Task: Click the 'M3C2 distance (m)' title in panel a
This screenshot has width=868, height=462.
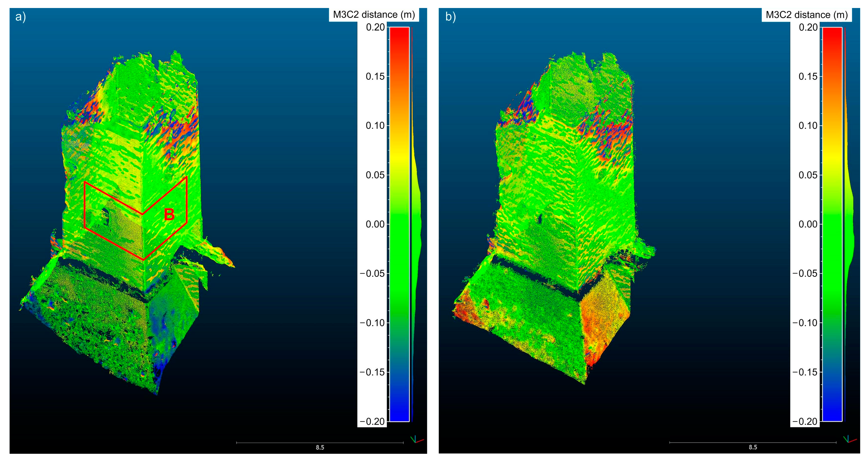Action: 374,14
